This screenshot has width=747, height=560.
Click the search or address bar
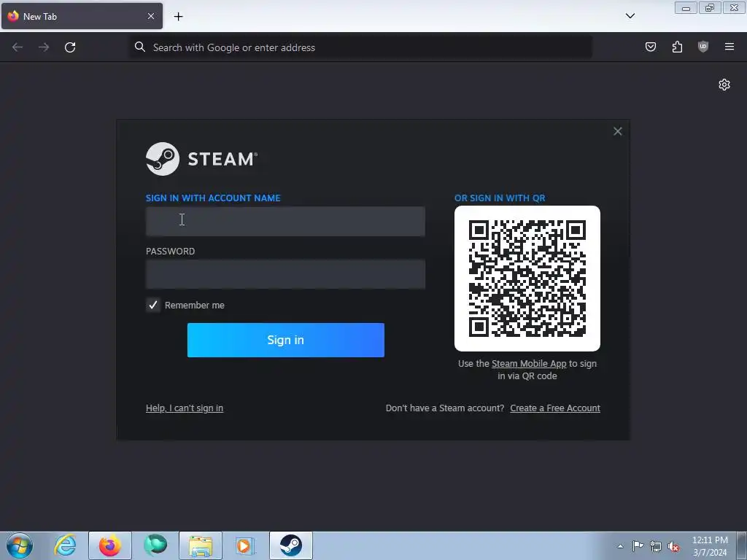tap(360, 47)
